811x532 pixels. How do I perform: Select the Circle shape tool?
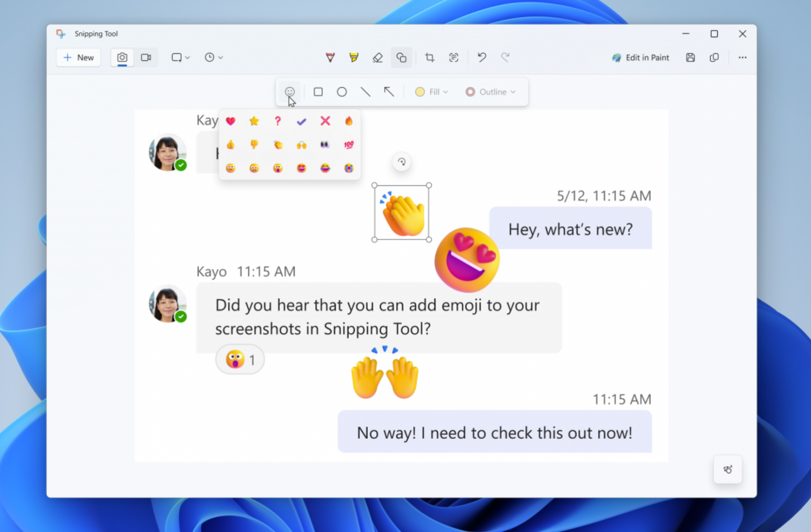point(341,92)
